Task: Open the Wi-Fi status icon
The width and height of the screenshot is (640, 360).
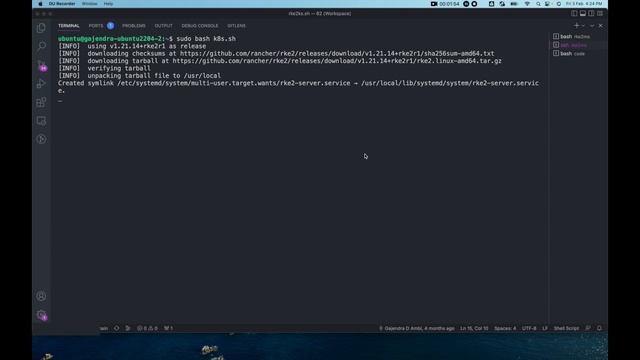Action: click(527, 4)
